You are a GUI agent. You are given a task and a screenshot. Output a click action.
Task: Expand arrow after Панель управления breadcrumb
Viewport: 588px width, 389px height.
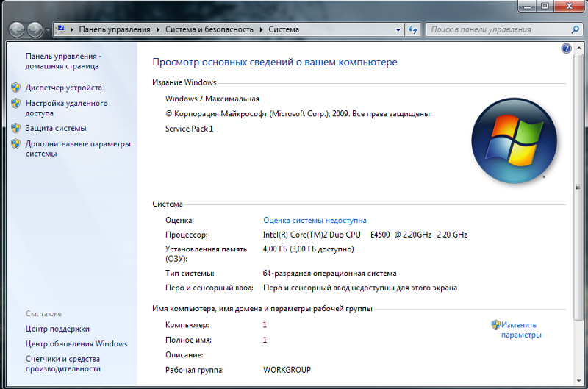(x=158, y=29)
